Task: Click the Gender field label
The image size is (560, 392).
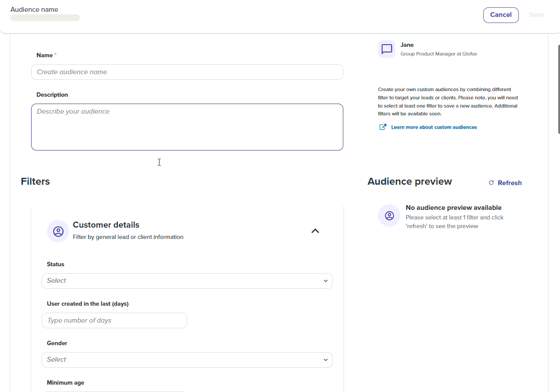Action: 57,343
